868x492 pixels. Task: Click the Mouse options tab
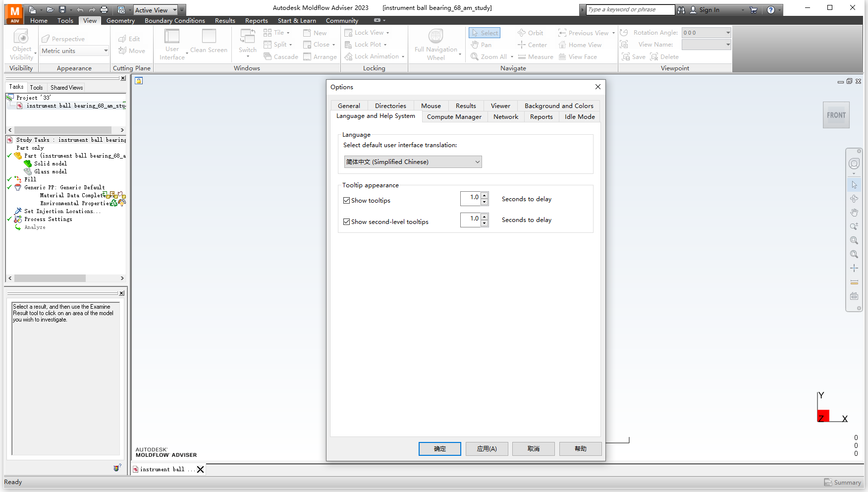coord(431,106)
